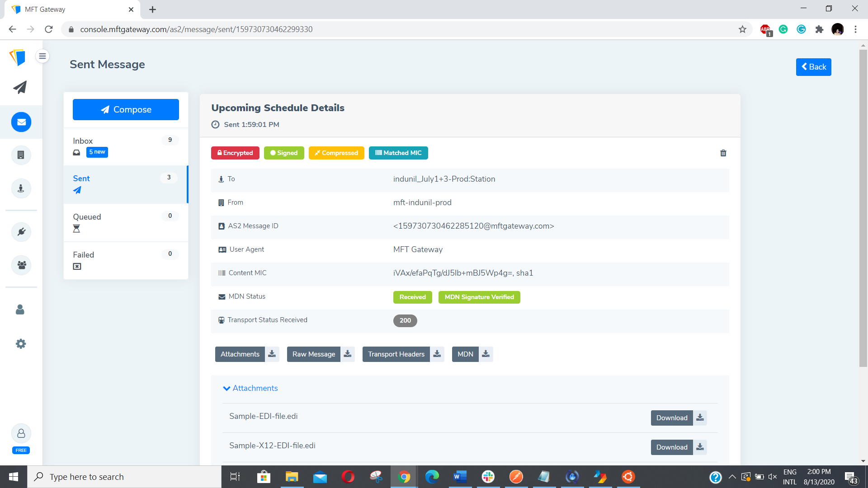This screenshot has height=488, width=868.
Task: Open the Inbox folder
Action: 126,146
